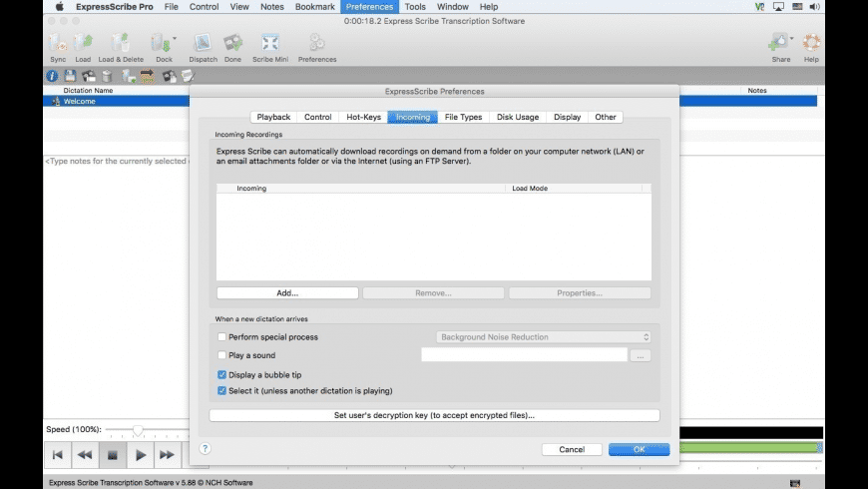Click the arrows transfer icon in small toolbar

point(147,76)
